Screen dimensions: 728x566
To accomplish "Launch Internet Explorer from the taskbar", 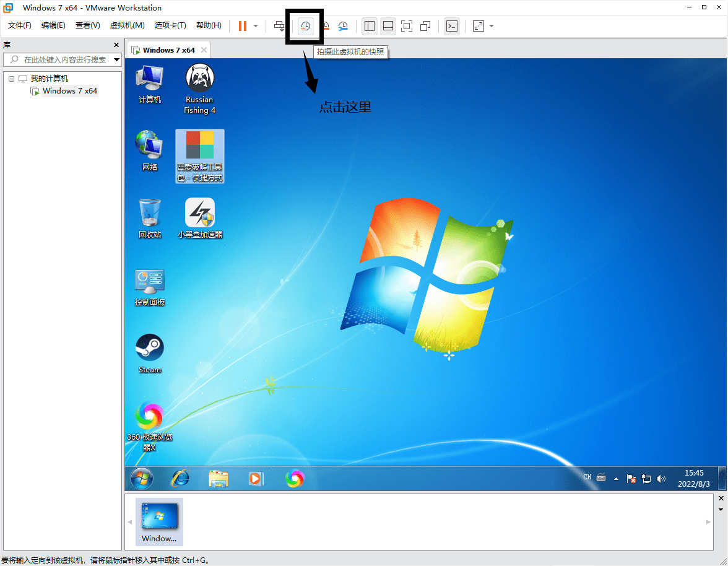I will click(180, 479).
